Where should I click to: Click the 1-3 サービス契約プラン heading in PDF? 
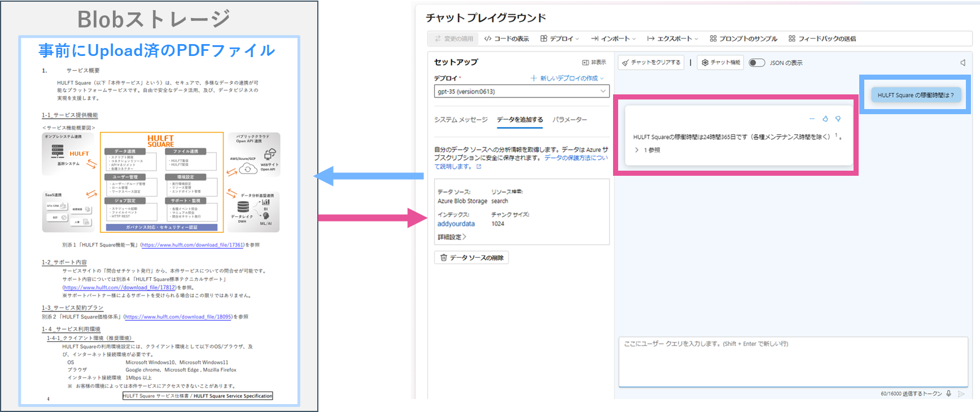(73, 307)
